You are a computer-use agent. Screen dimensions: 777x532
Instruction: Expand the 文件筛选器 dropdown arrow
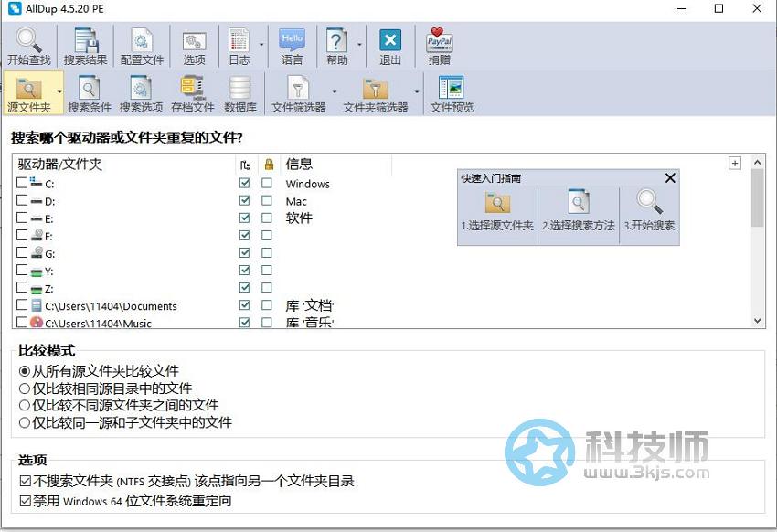(x=335, y=92)
